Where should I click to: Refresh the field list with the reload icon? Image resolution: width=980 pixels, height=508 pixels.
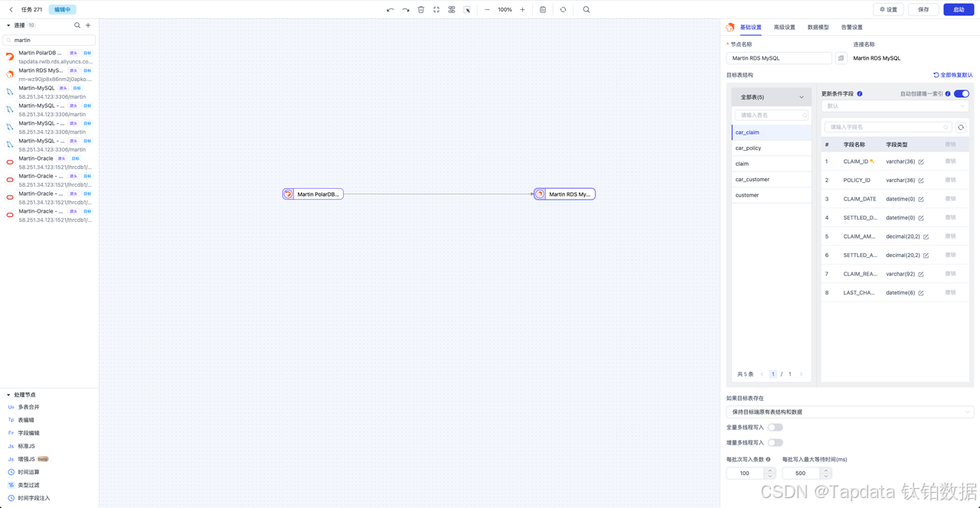[x=962, y=127]
